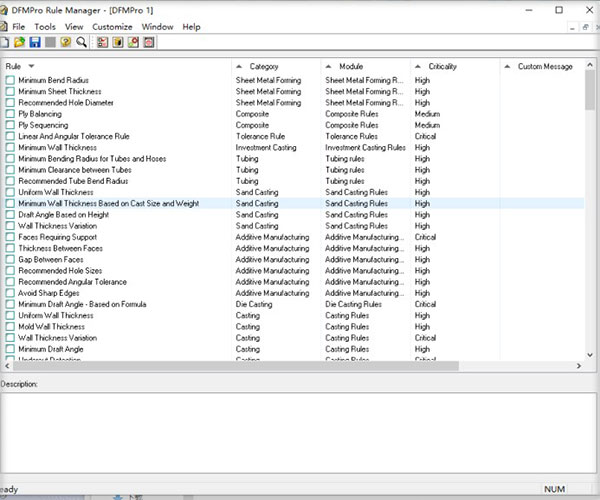Click 'Die Casting Rules' module cell
The width and height of the screenshot is (600, 500).
coord(353,304)
